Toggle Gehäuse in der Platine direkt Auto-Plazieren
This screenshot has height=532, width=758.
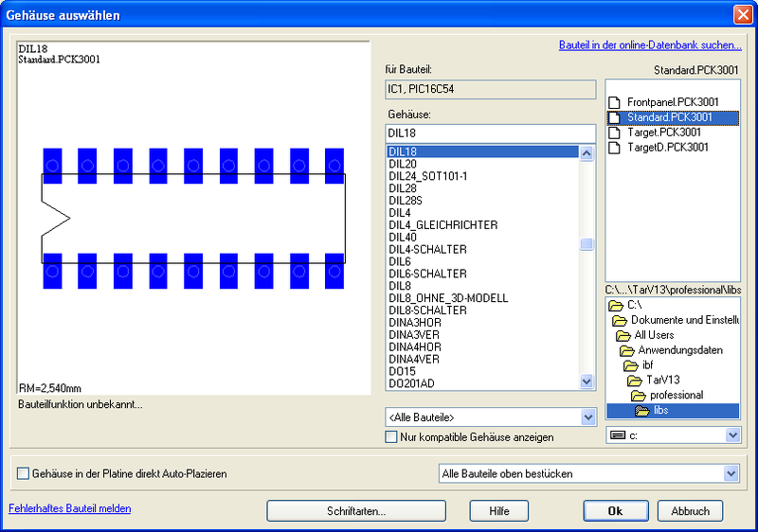[x=23, y=473]
